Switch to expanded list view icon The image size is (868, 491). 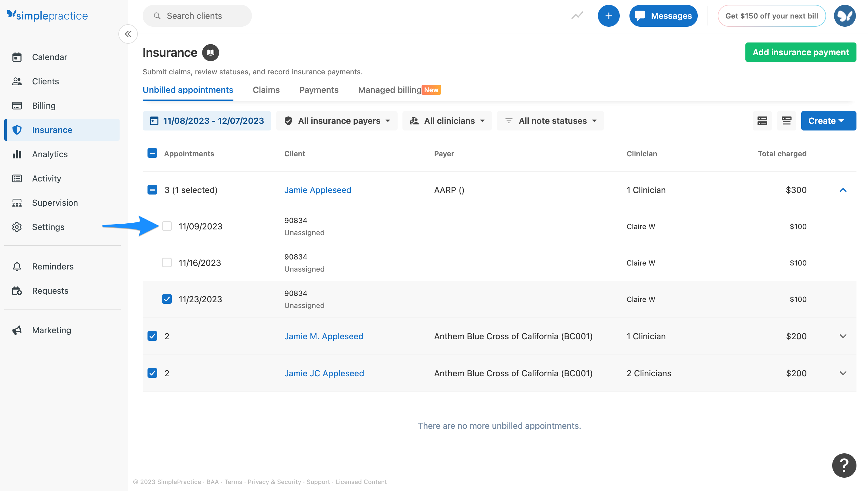(x=762, y=121)
